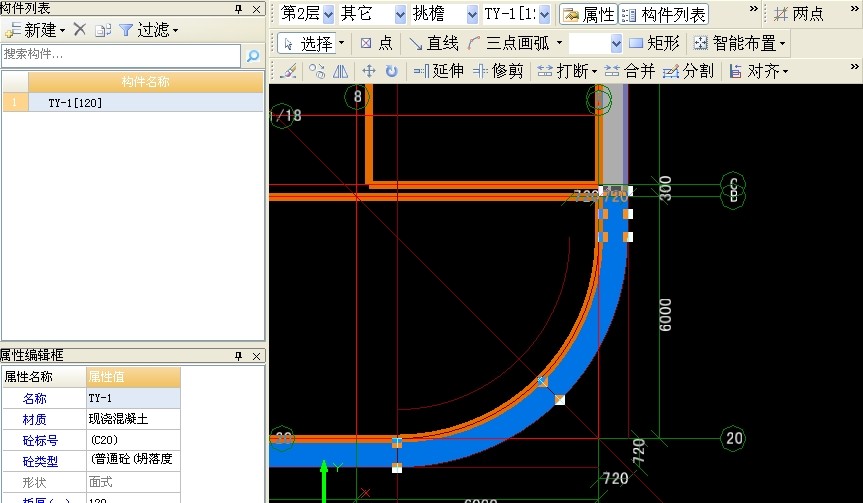The image size is (863, 503).
Task: Open the 过滤 filter menu
Action: (149, 30)
